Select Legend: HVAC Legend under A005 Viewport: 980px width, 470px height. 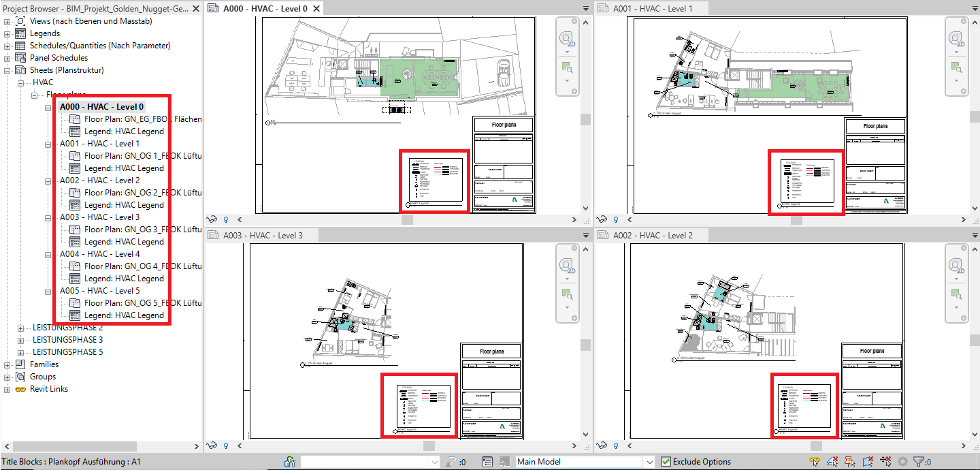(x=124, y=315)
